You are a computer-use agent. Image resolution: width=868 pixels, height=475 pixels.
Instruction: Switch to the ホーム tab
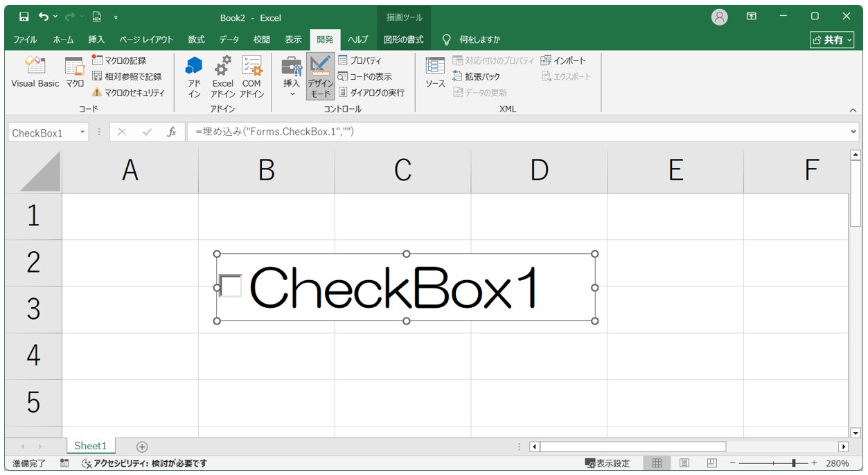click(x=63, y=40)
